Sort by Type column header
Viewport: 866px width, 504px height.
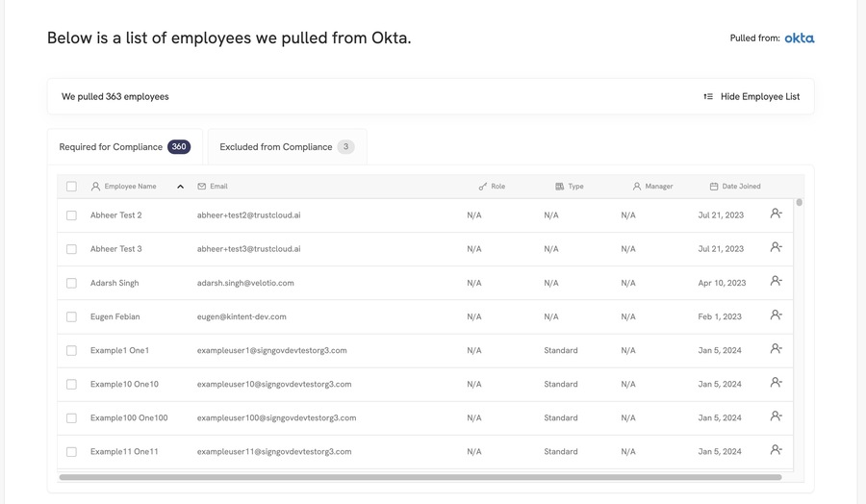tap(570, 187)
